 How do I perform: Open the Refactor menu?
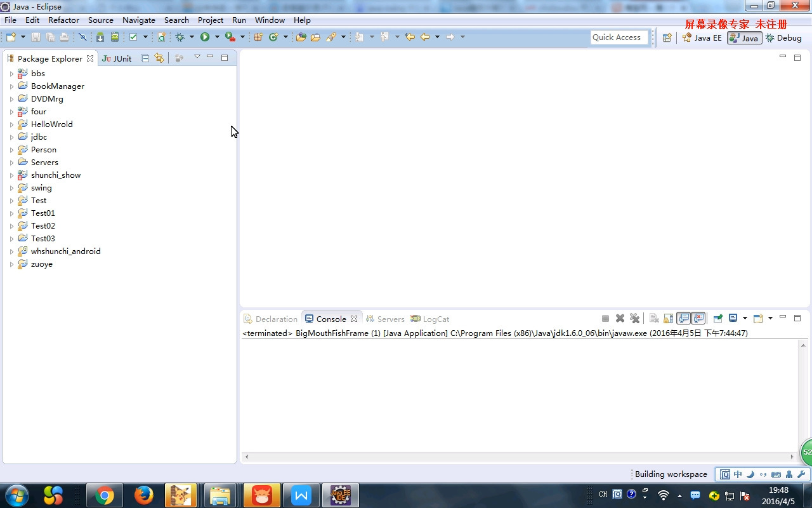(x=63, y=20)
